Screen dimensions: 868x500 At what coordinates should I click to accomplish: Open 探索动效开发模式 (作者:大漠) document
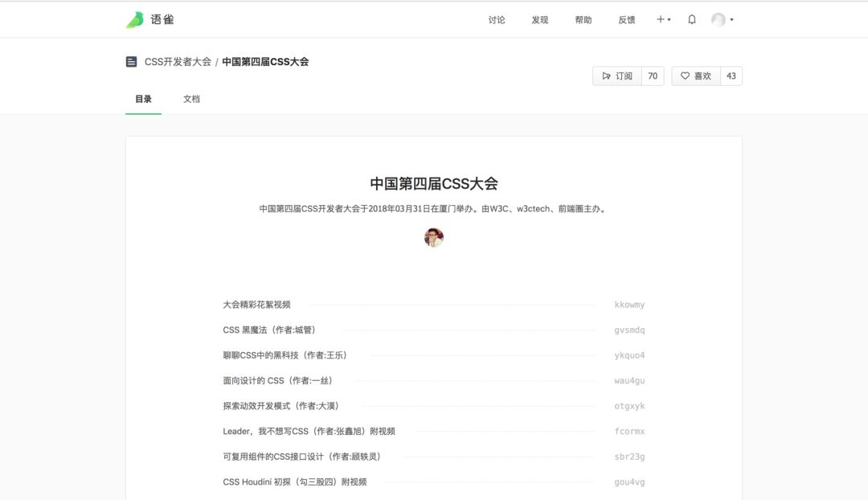click(x=280, y=406)
